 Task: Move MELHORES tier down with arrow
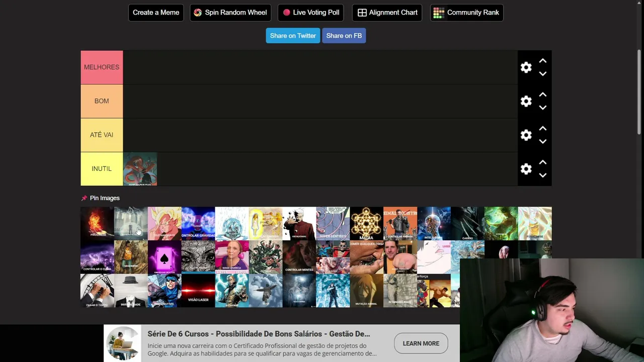[x=543, y=73]
